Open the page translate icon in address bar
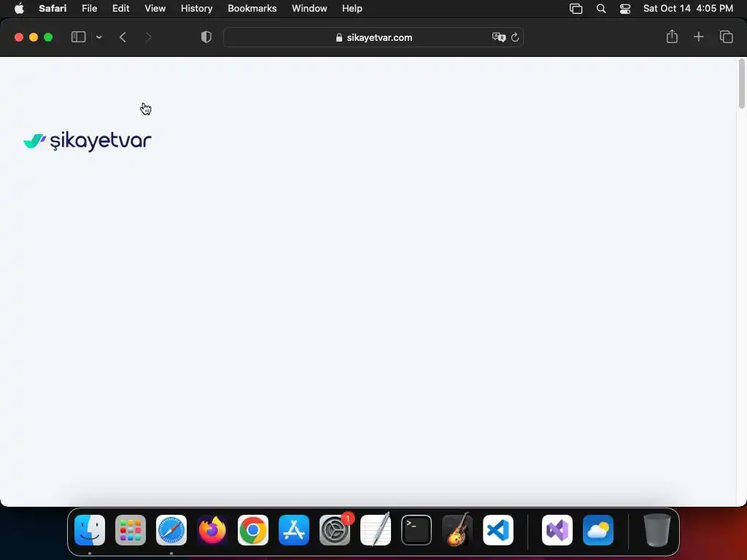The width and height of the screenshot is (747, 560). 498,37
